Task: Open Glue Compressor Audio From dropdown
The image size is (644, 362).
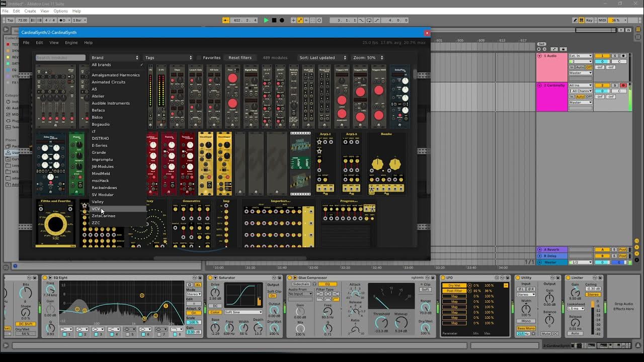Action: (x=300, y=294)
